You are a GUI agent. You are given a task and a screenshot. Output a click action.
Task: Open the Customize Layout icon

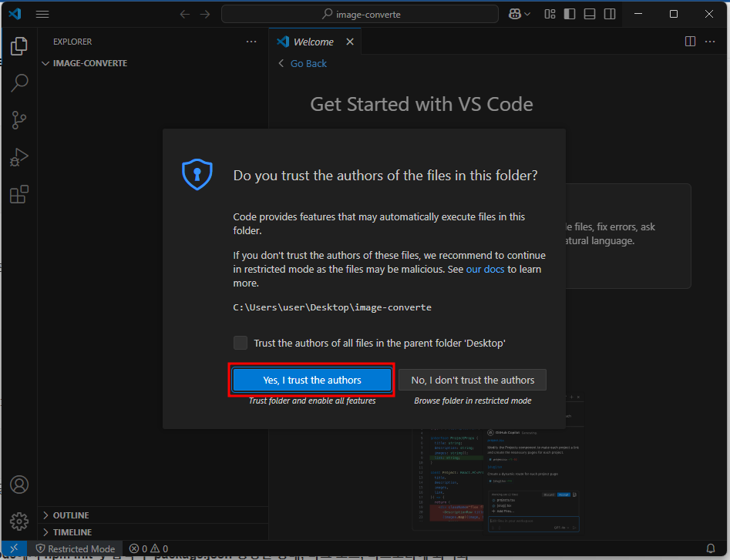pyautogui.click(x=550, y=14)
